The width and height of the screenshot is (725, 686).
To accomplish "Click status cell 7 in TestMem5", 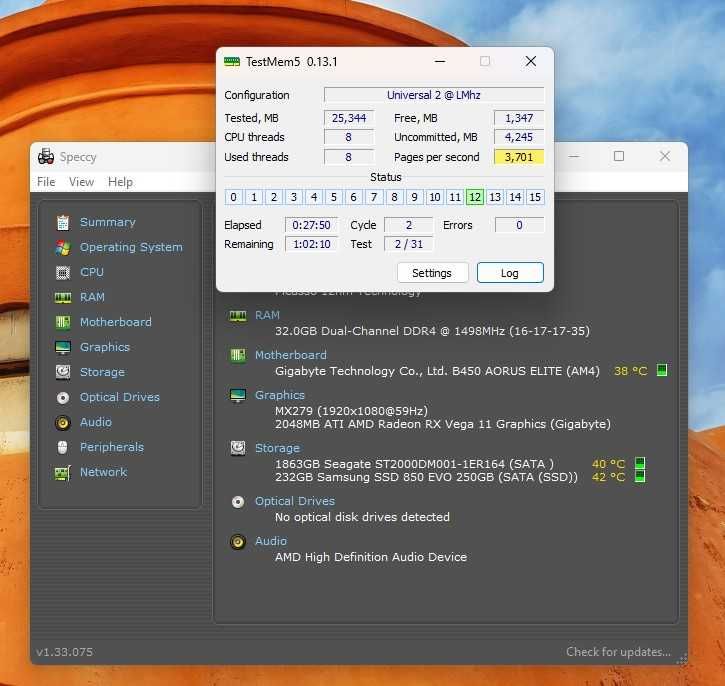I will [374, 197].
